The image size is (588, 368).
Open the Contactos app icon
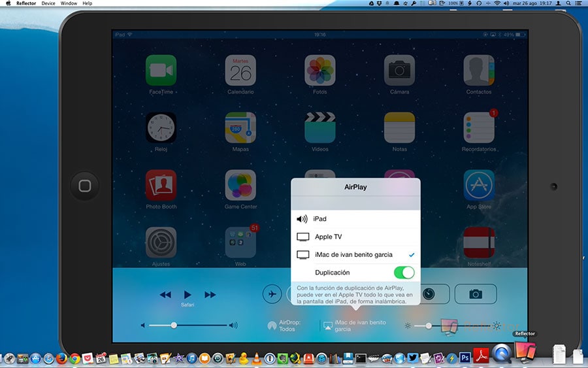(x=479, y=71)
